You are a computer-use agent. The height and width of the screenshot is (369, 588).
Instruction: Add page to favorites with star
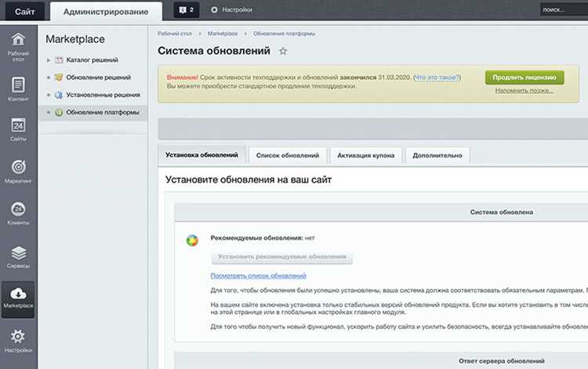tap(283, 51)
